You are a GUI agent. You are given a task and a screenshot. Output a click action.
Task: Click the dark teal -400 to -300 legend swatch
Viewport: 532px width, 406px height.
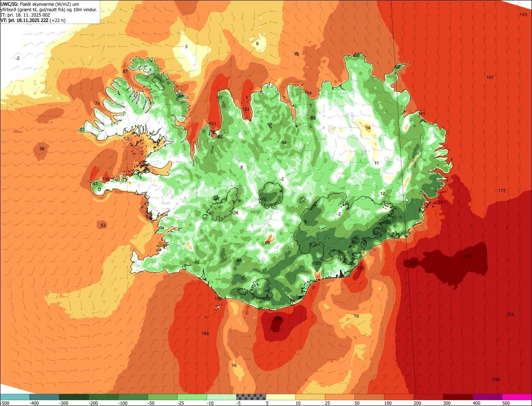[44, 397]
